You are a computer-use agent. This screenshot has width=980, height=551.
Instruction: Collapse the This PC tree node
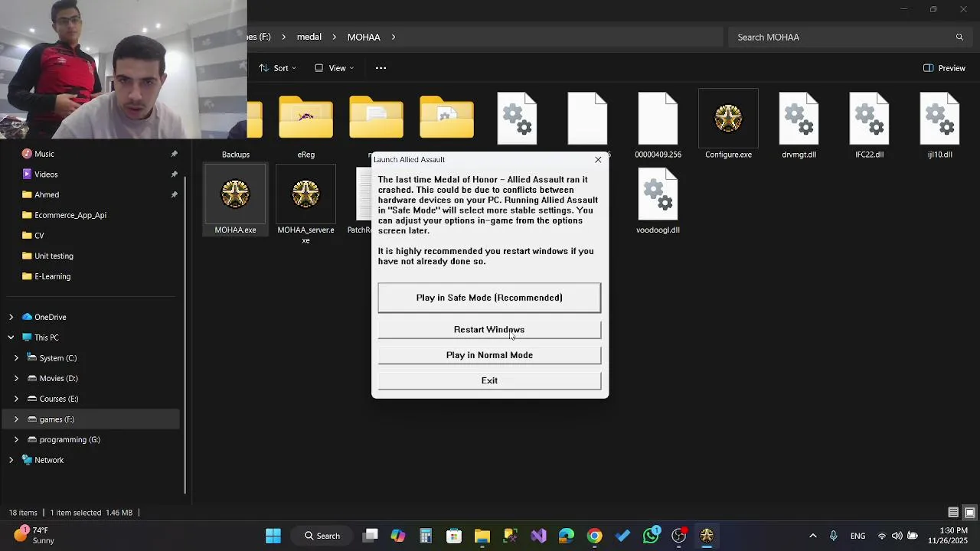point(11,337)
